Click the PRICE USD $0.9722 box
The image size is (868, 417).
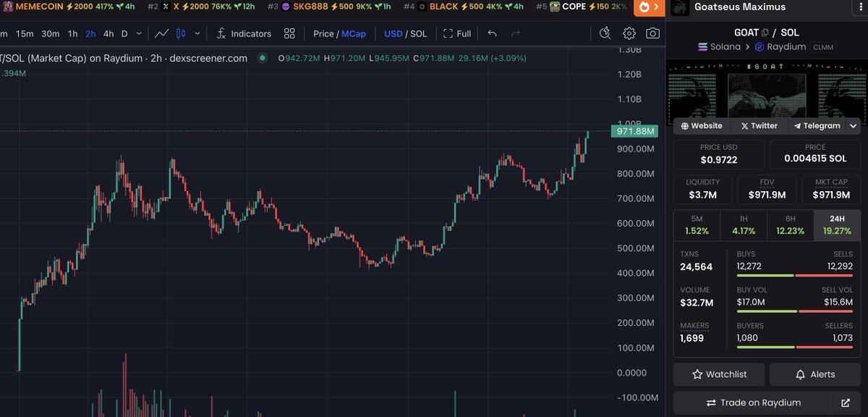click(x=719, y=153)
